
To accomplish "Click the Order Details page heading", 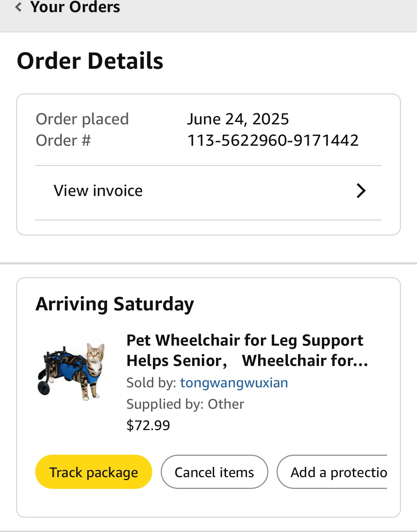I will (x=90, y=61).
